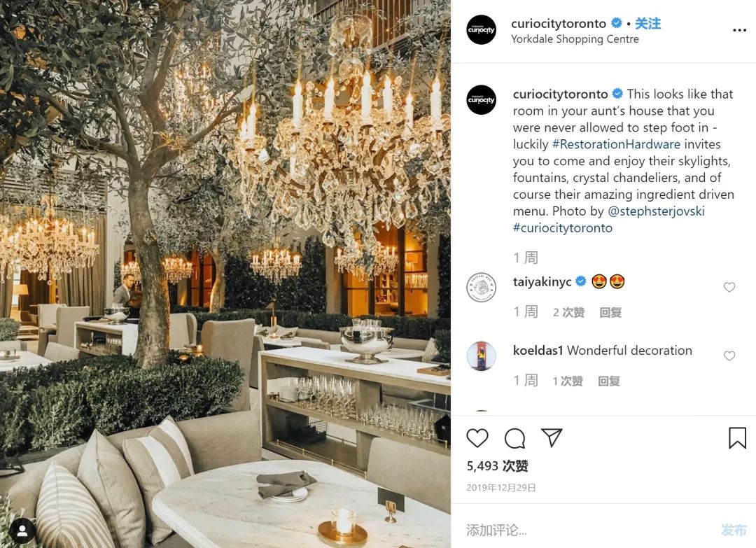Open koeldas1 profile picture

[x=481, y=356]
